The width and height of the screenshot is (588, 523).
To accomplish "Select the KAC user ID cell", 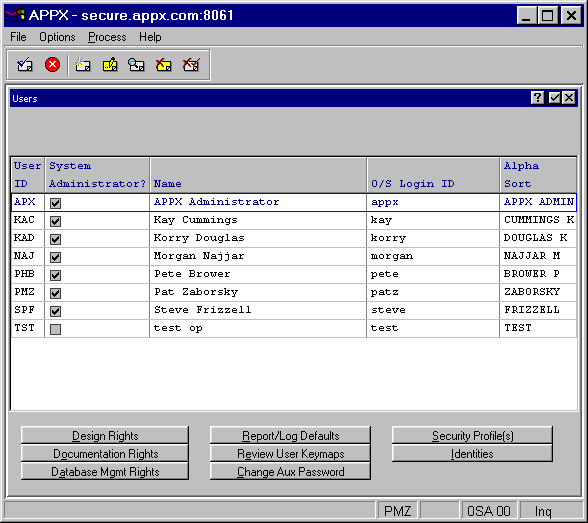I will (28, 220).
